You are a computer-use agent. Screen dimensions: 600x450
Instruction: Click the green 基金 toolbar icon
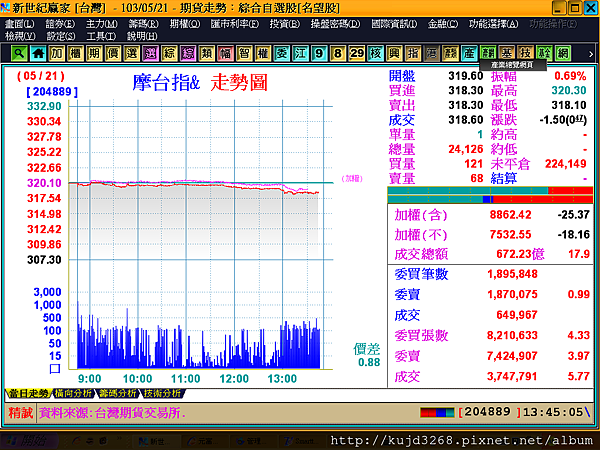coord(544,53)
